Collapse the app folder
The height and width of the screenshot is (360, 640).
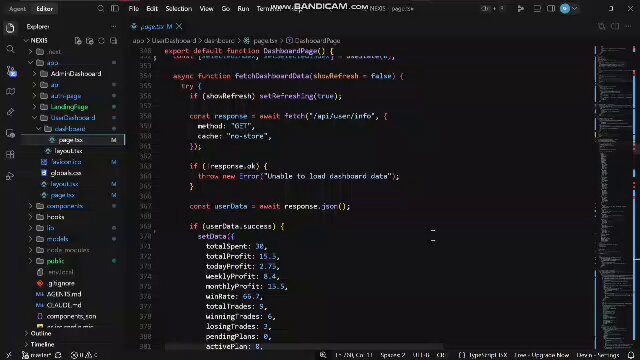(31, 63)
